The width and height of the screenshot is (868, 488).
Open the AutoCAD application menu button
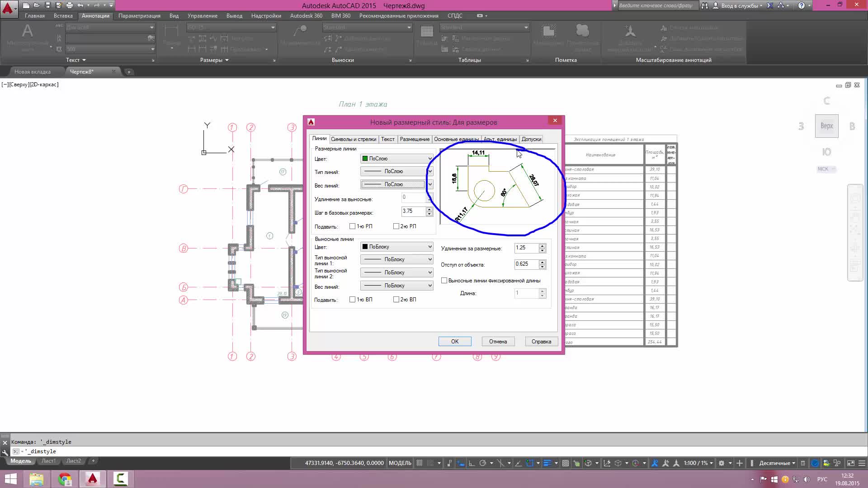[x=8, y=8]
